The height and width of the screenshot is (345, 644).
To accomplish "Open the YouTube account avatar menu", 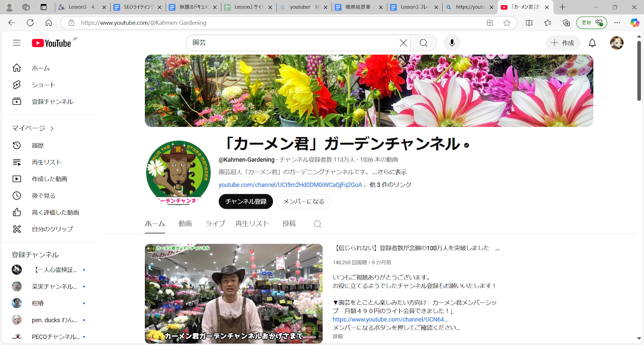I will pos(617,43).
